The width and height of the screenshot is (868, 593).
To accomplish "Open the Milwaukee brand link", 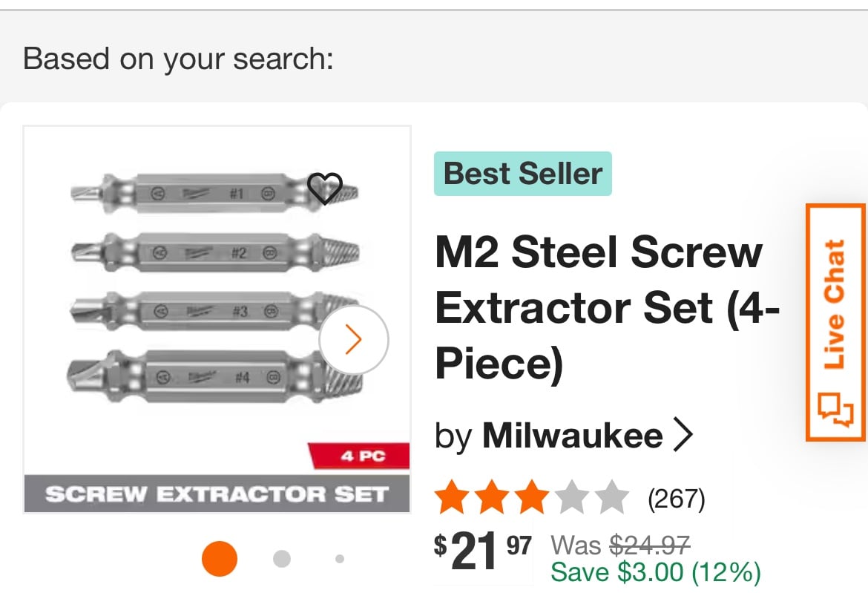I will coord(572,436).
